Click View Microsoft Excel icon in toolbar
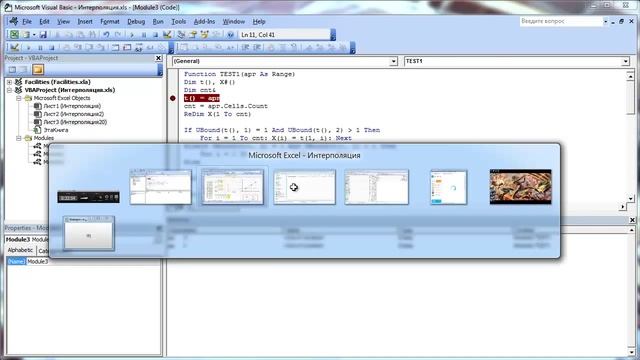 [14, 35]
